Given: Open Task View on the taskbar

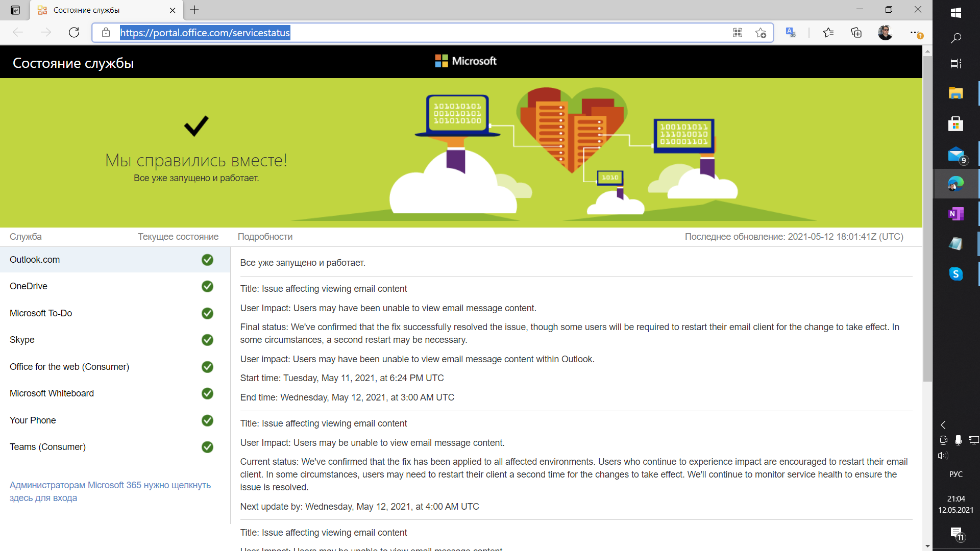Looking at the screenshot, I should coord(956,63).
